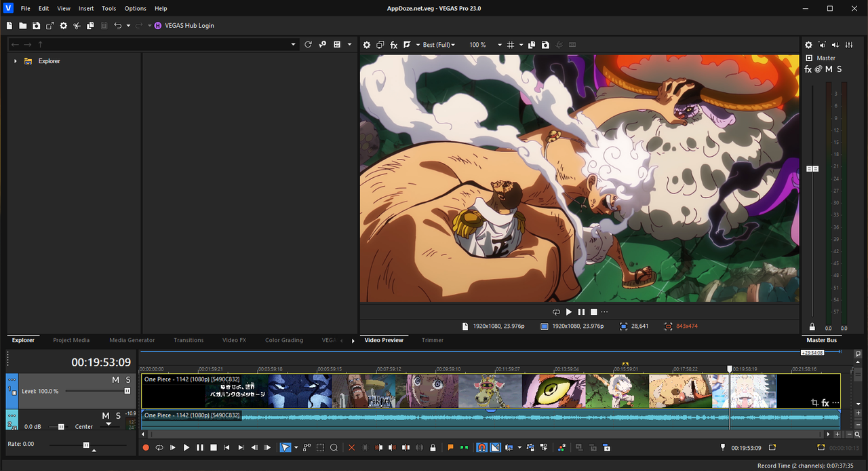
Task: Click Split Screen View icon
Action: coord(407,45)
